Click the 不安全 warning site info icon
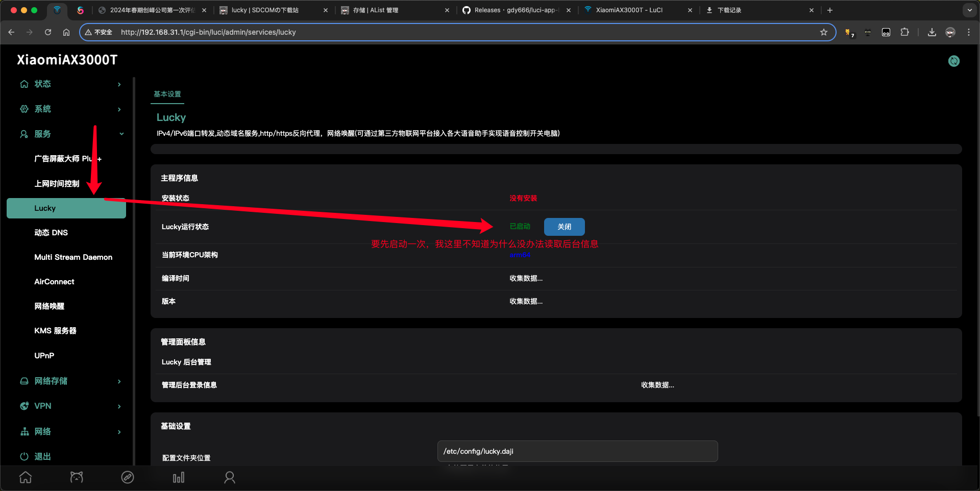 99,32
